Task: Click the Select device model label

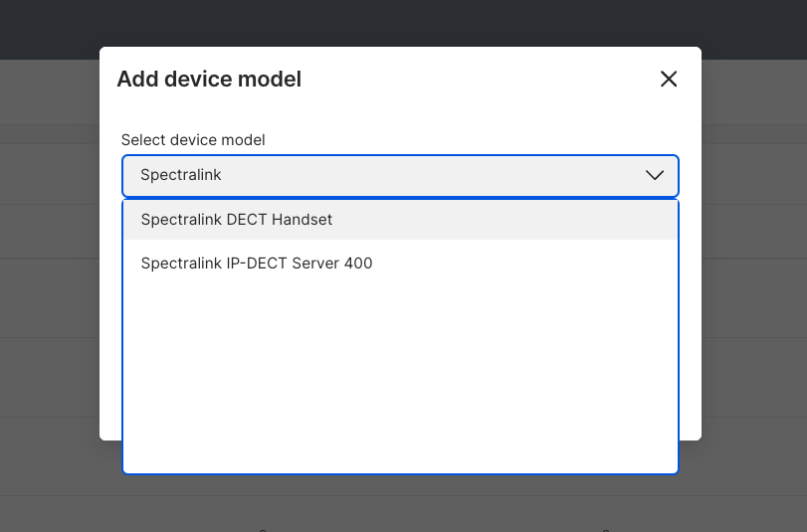Action: point(193,140)
